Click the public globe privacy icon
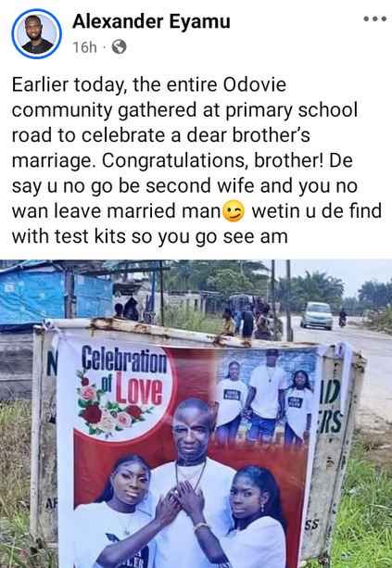Screen dimensions: 392x568 click(x=119, y=46)
